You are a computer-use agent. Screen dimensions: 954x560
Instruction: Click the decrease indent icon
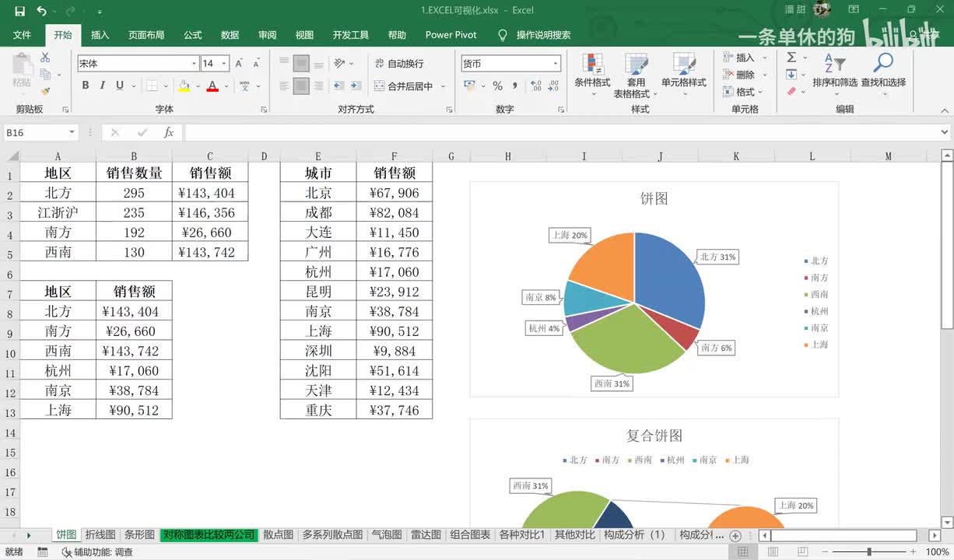pos(338,86)
